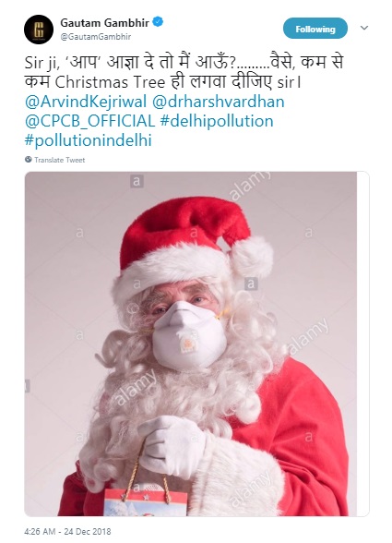Open Gautam Gambhir's profile avatar

click(39, 30)
